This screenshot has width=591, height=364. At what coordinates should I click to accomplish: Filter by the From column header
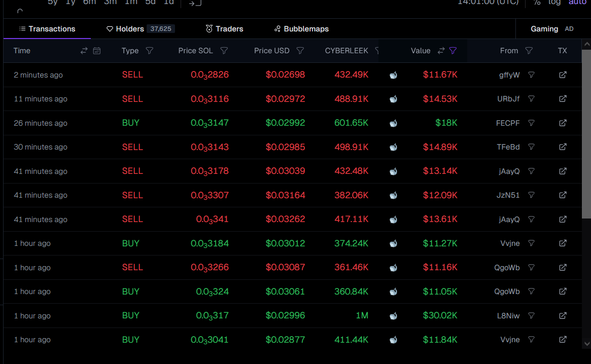[x=529, y=51]
